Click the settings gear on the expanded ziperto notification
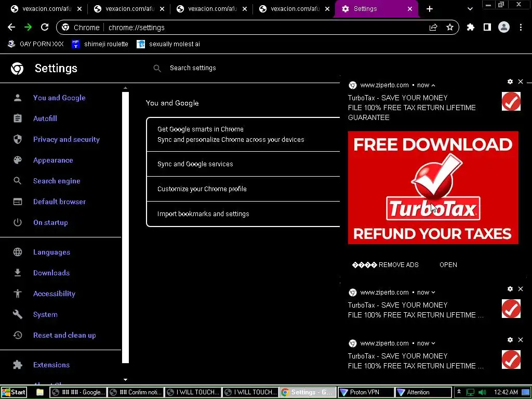 (510, 82)
